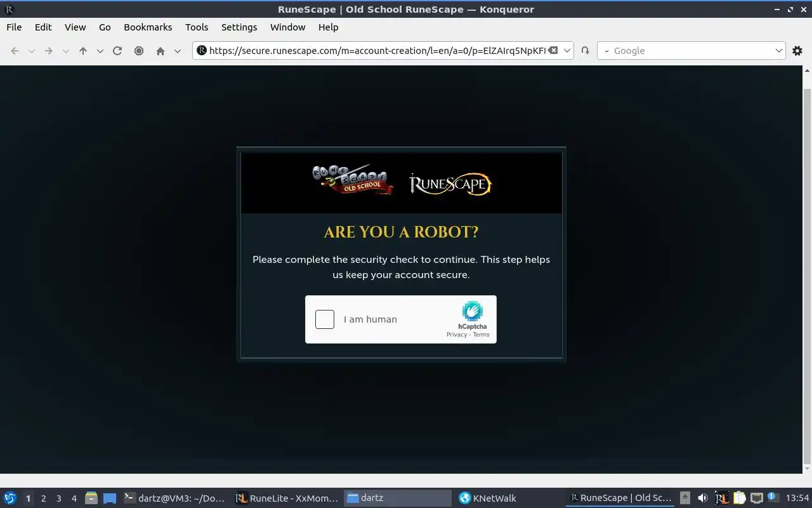The height and width of the screenshot is (508, 812).
Task: Open the Window menu
Action: click(288, 27)
